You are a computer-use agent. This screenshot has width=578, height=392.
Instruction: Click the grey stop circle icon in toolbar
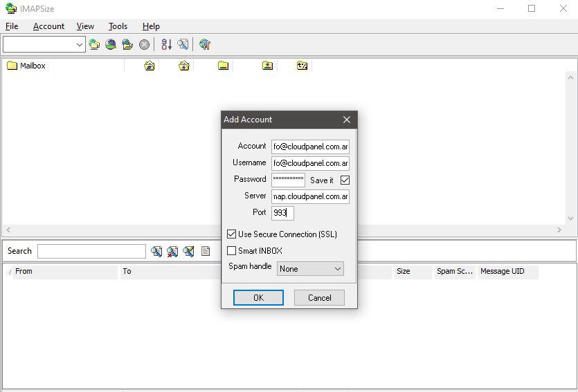click(144, 45)
